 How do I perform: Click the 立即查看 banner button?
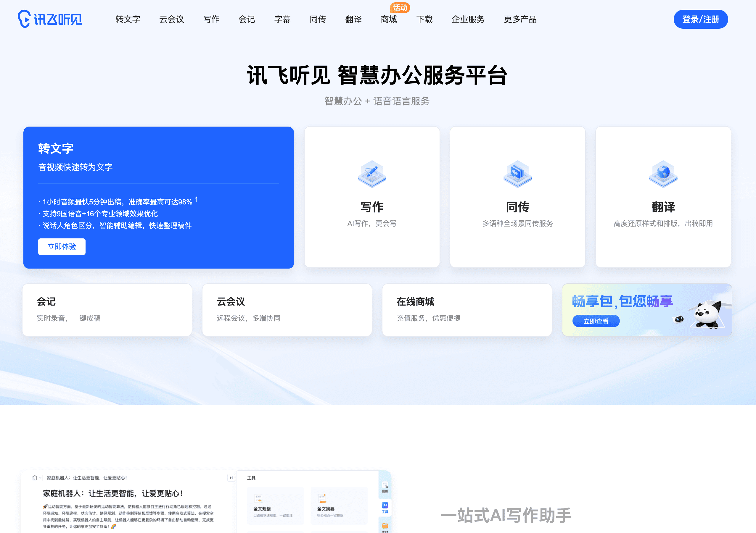596,321
